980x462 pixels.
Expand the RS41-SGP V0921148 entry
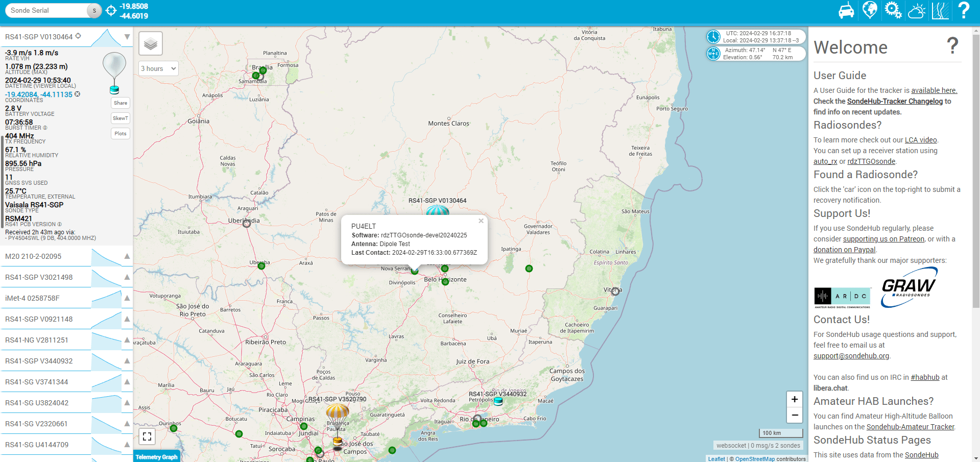(x=127, y=319)
